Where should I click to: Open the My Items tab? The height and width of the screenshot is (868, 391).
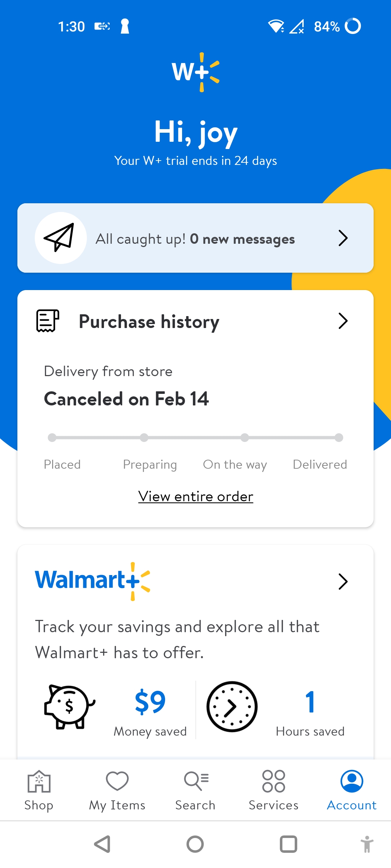[117, 791]
